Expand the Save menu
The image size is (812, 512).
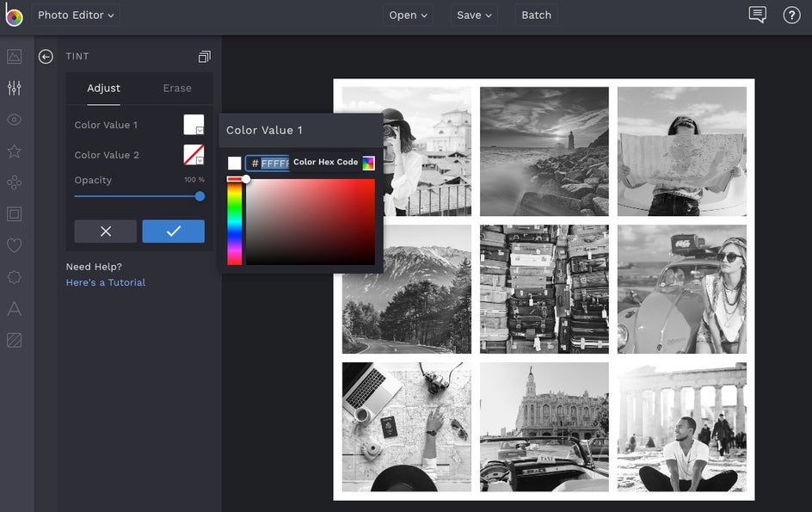(x=474, y=15)
